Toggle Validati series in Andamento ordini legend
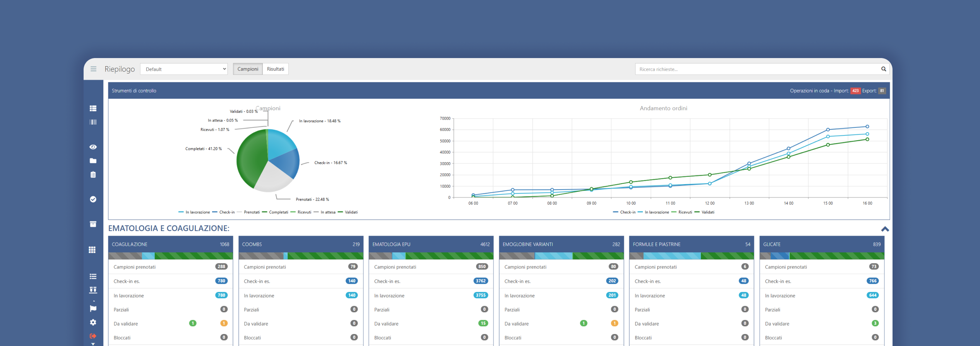This screenshot has width=980, height=346. coord(704,212)
